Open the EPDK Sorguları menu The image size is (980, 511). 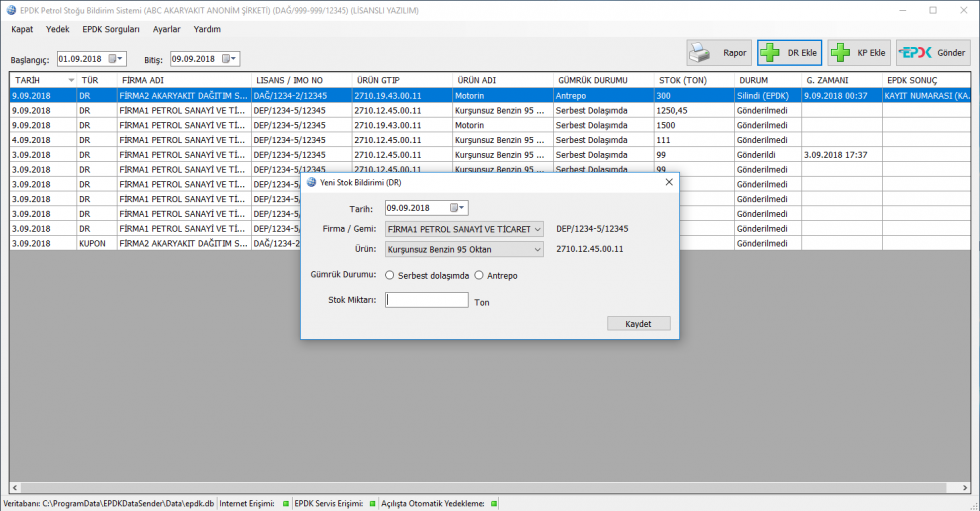point(111,29)
